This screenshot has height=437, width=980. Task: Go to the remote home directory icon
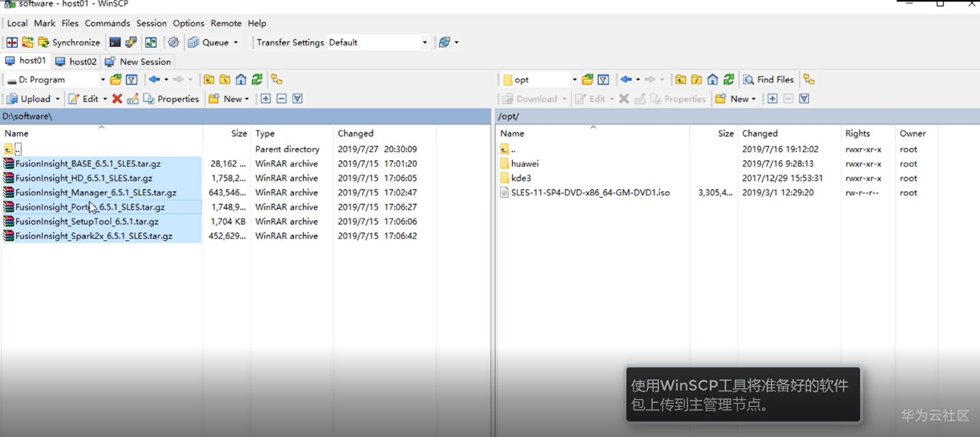[x=712, y=80]
